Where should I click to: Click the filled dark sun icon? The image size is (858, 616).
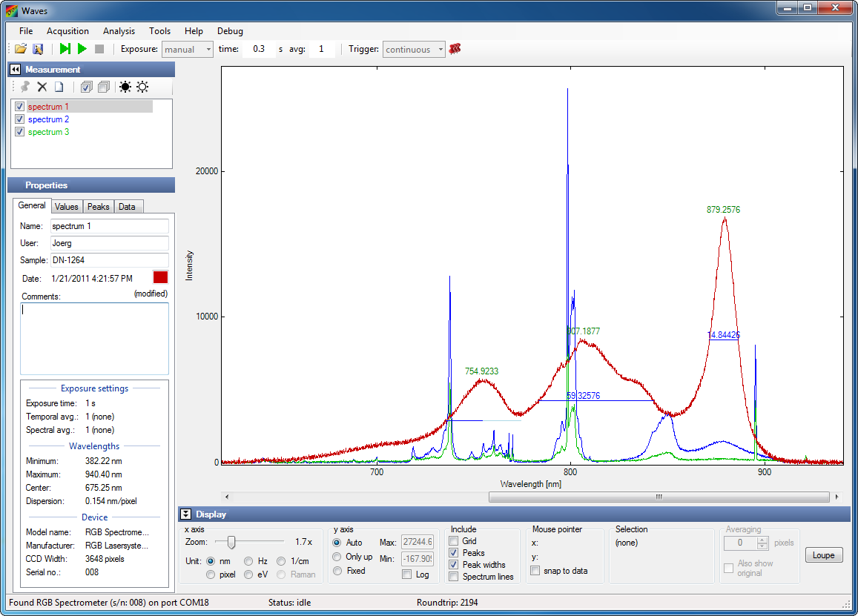[125, 87]
